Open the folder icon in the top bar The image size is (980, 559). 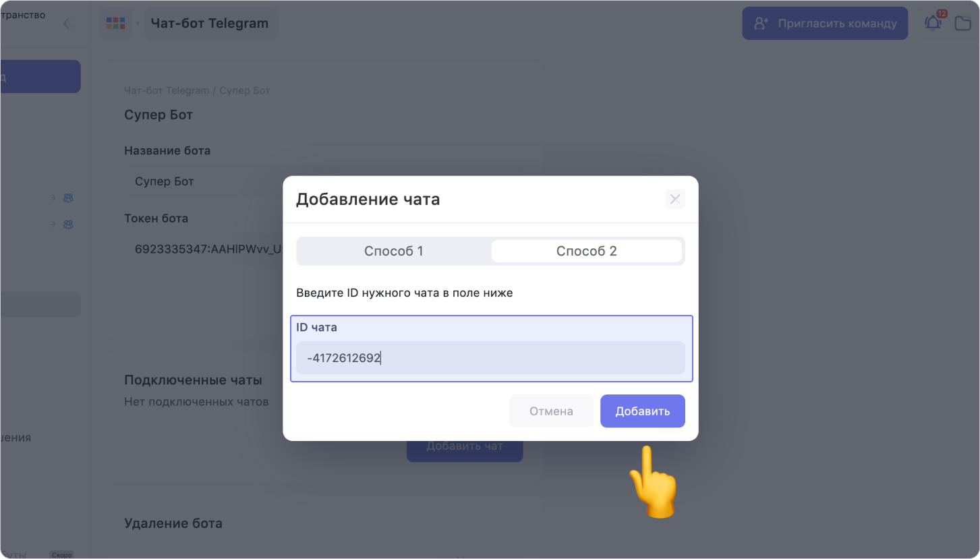(963, 24)
